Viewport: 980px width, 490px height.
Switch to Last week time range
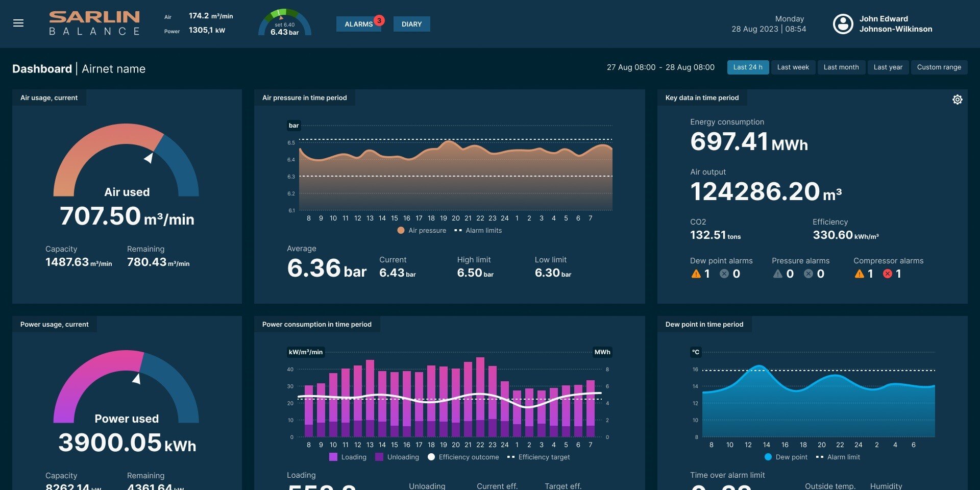(x=793, y=67)
